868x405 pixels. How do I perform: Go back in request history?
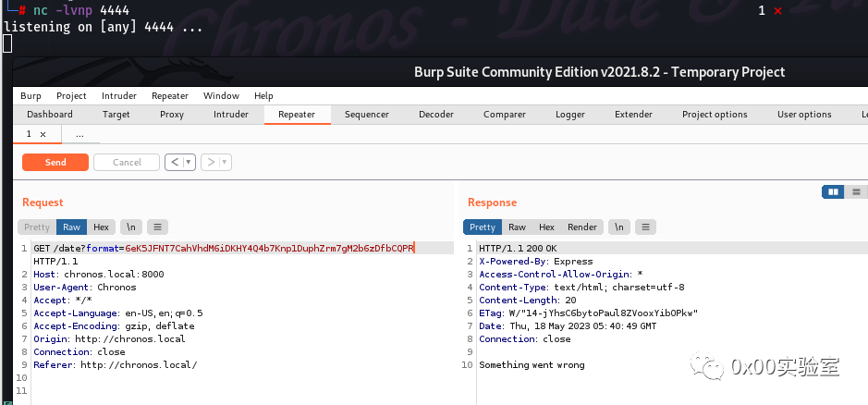coord(175,163)
